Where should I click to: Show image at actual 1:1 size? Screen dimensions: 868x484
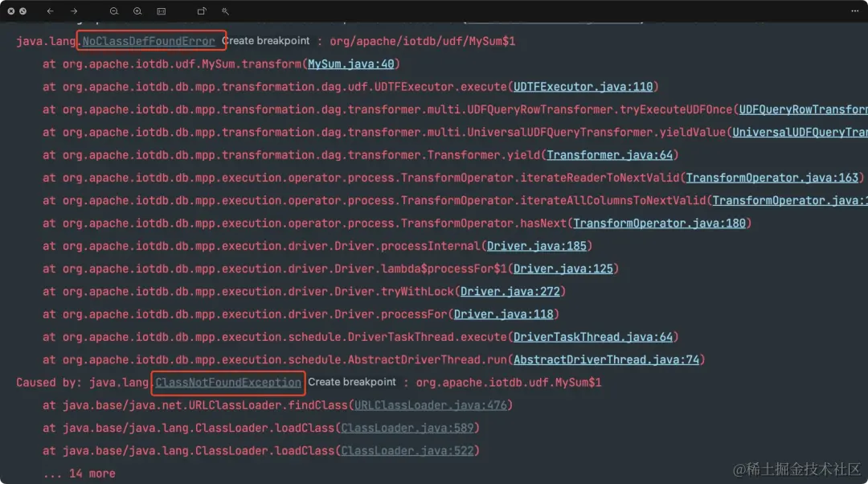(x=161, y=11)
